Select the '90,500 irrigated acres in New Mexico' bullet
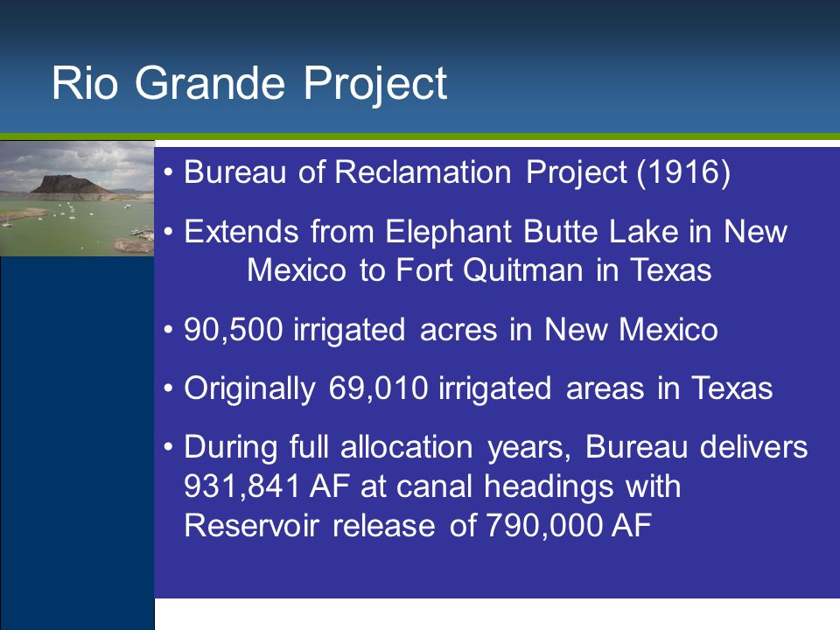The width and height of the screenshot is (840, 630). coord(451,329)
